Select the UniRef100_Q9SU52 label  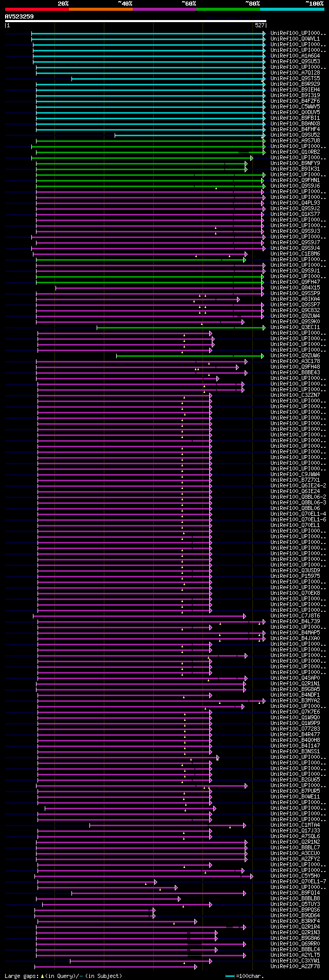tap(295, 135)
